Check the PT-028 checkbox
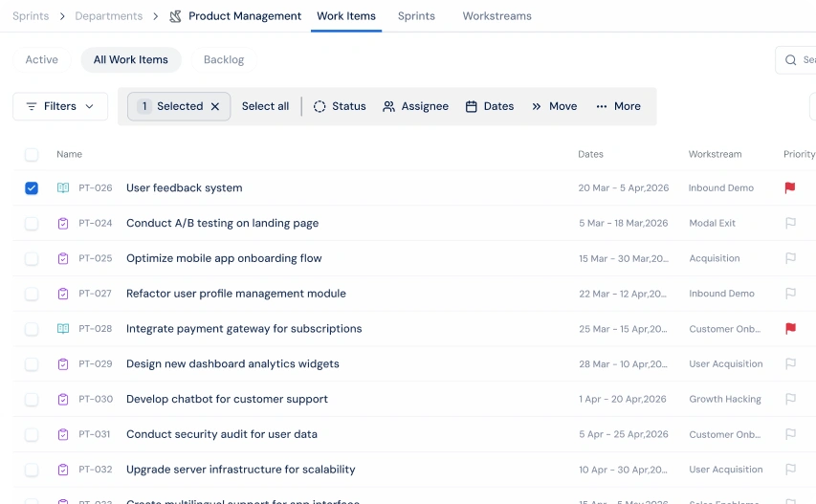The width and height of the screenshot is (816, 504). tap(32, 329)
